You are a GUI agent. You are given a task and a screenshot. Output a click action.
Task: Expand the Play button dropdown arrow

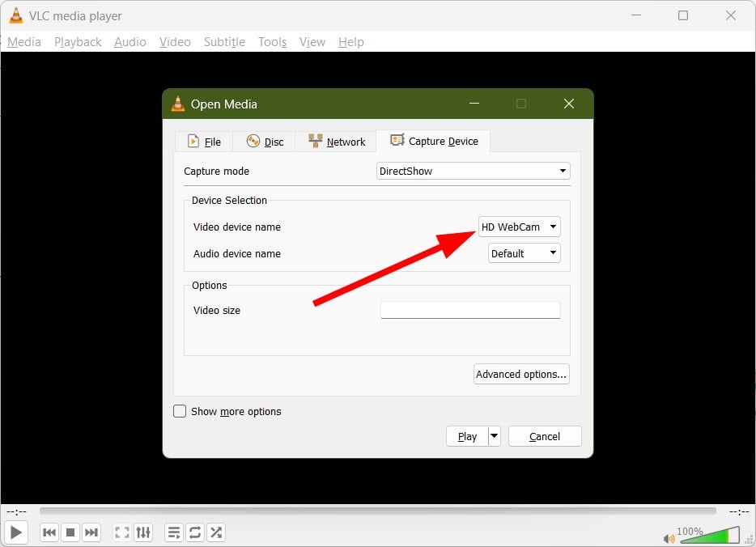point(495,436)
